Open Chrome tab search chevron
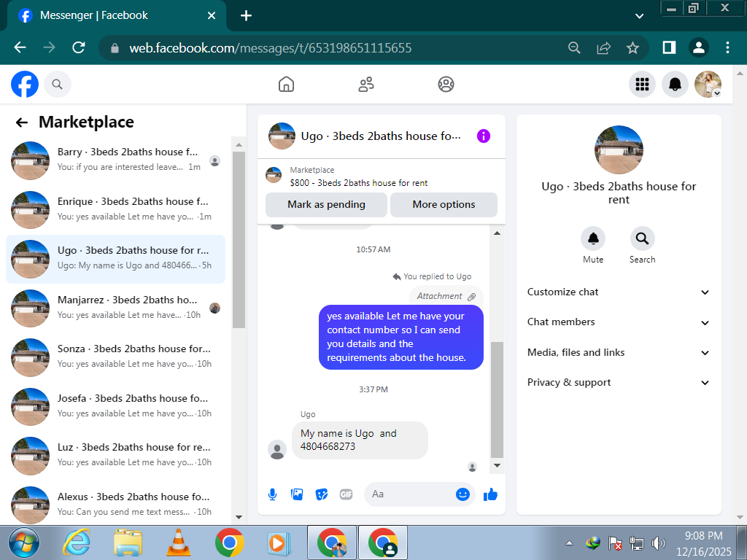The image size is (747, 560). 639,16
